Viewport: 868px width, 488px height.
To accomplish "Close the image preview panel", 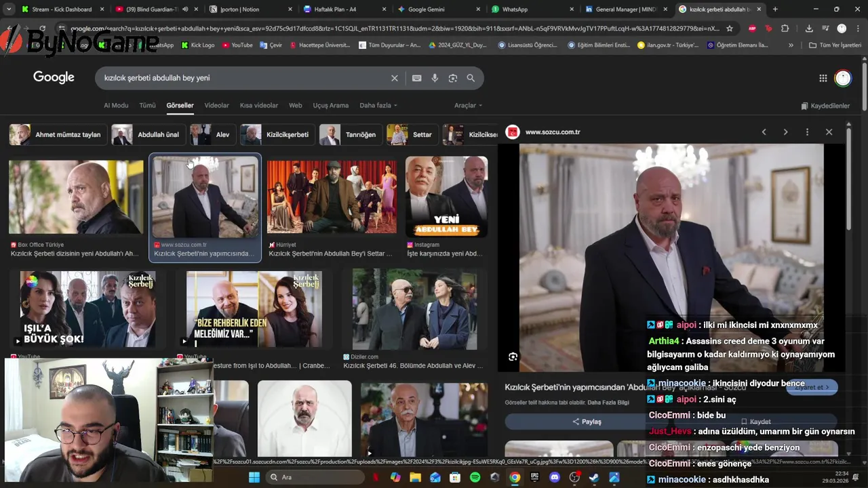I will click(x=829, y=132).
